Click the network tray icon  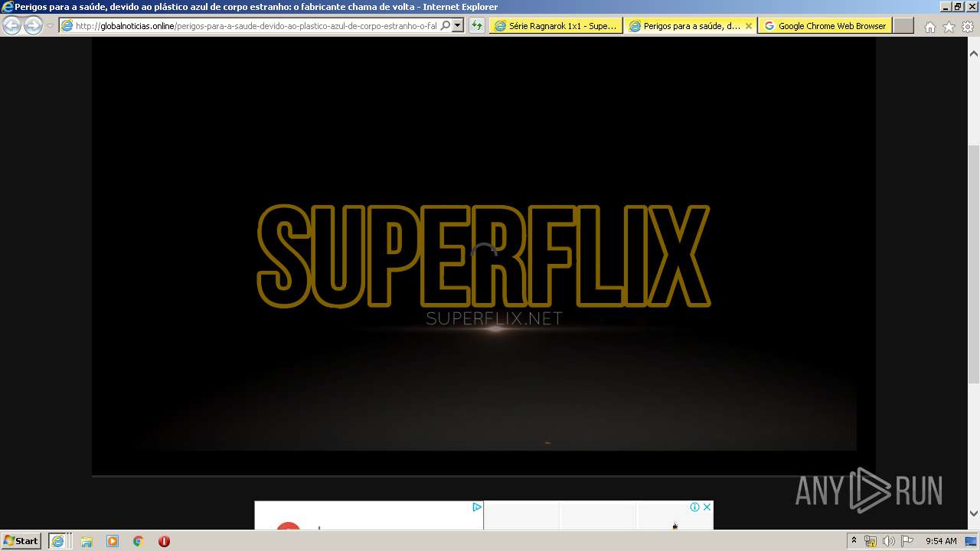[871, 541]
